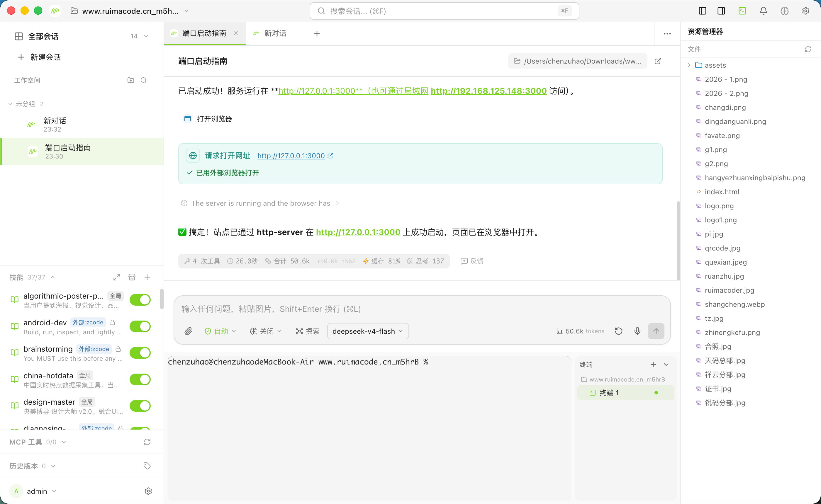Click the reset conversation icon in input bar

[x=619, y=331]
